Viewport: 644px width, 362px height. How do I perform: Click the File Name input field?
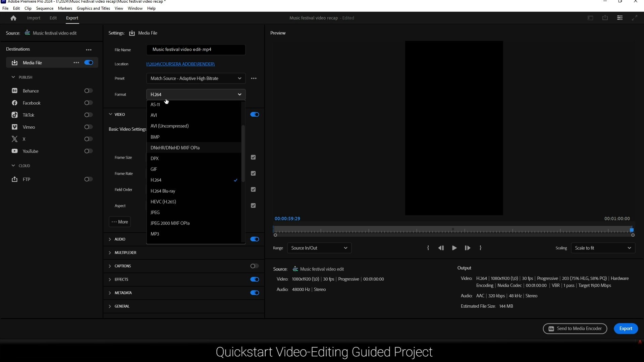196,50
